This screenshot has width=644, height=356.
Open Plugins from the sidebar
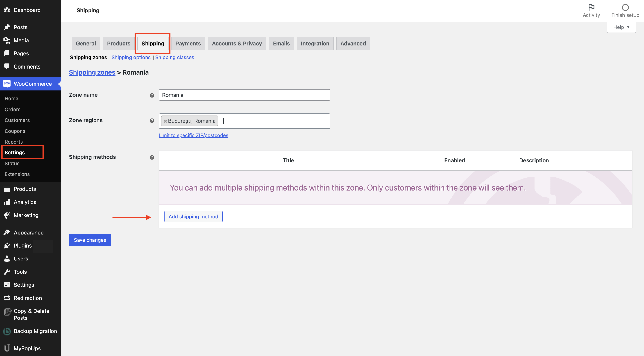point(23,245)
